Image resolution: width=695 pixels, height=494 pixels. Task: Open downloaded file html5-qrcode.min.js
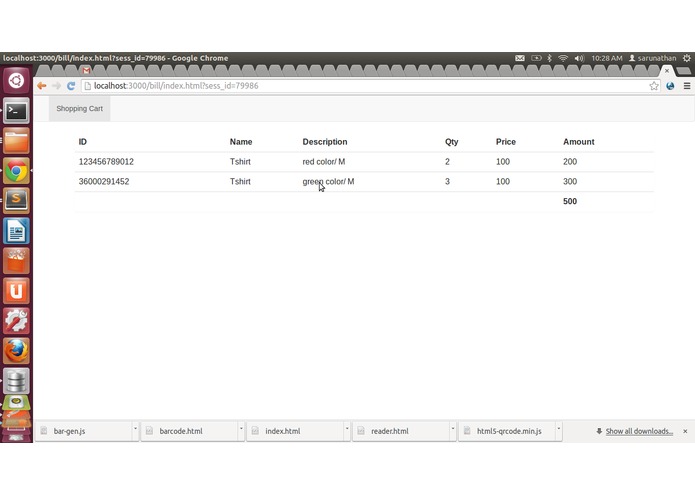507,431
